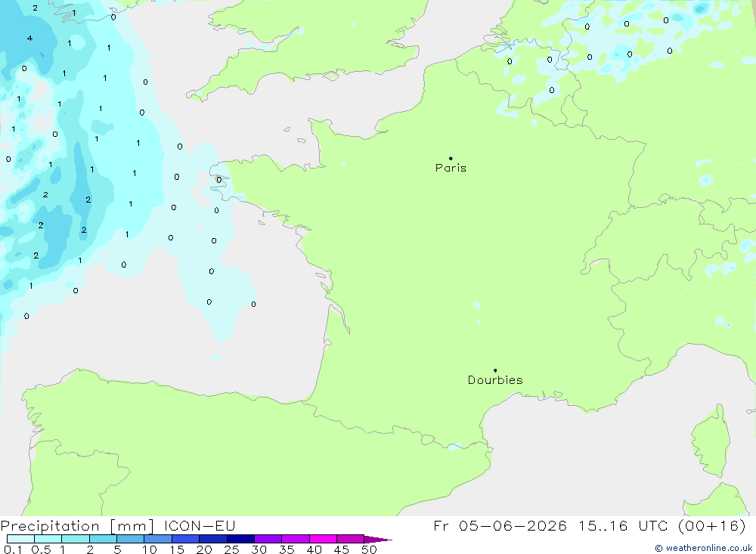Click the '0.5' legend scale label

click(x=41, y=549)
